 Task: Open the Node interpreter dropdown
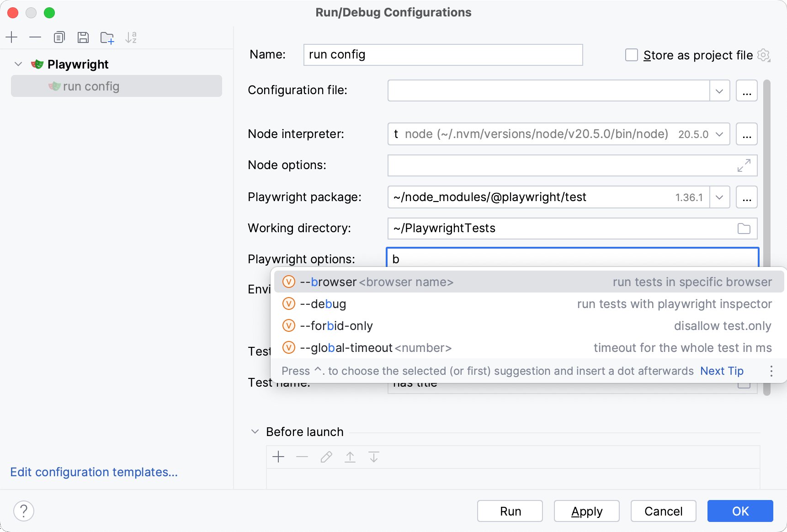(x=719, y=134)
